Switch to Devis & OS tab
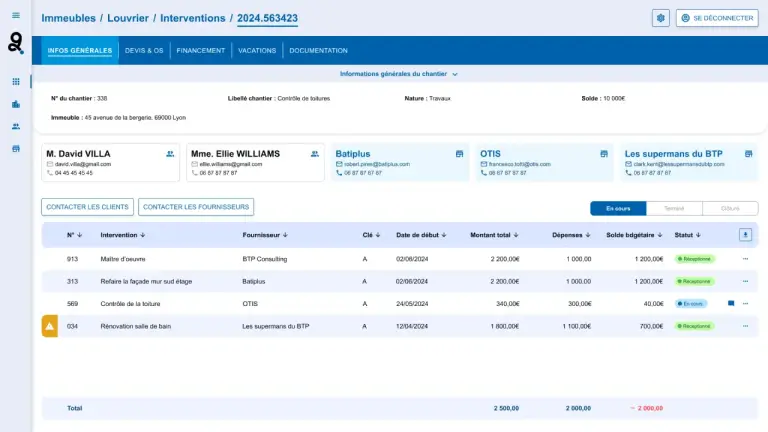Viewport: 768px width, 432px height. [x=144, y=50]
